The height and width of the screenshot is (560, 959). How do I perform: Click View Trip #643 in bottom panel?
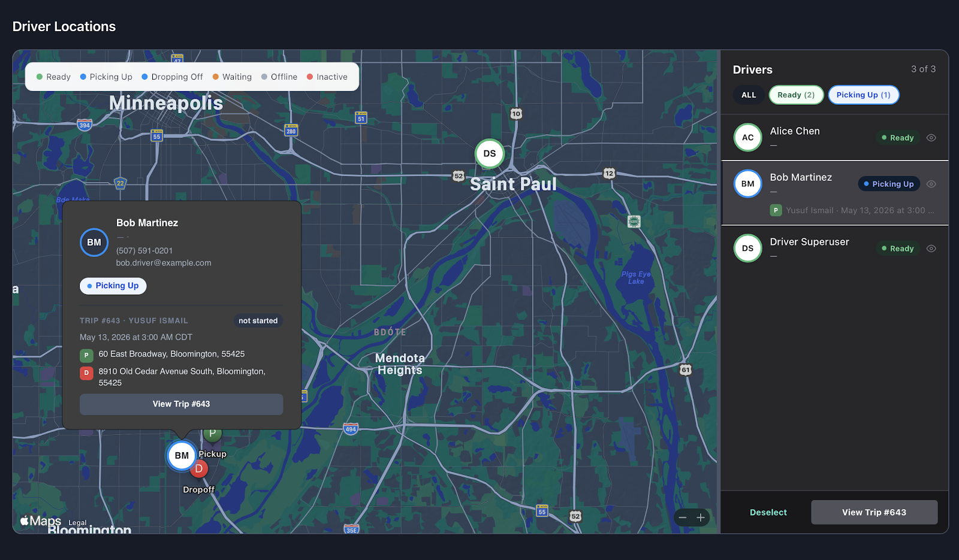point(874,512)
